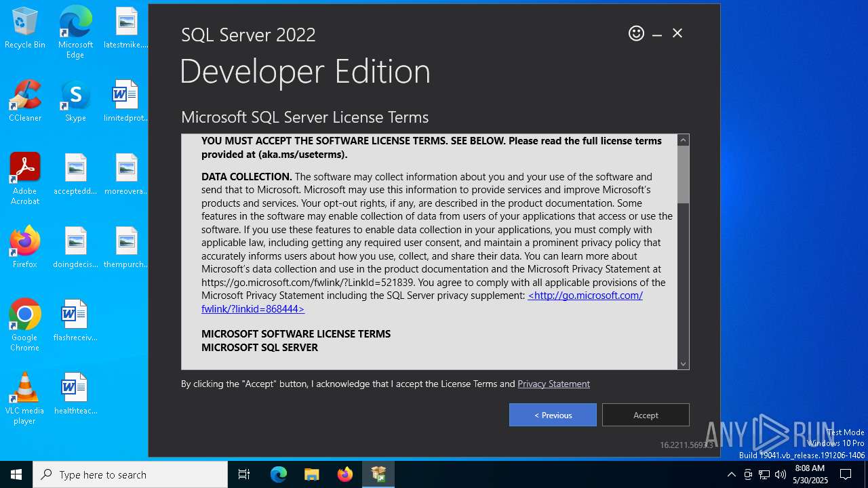Click the license text scroll down arrow
The image size is (868, 488).
(x=683, y=364)
